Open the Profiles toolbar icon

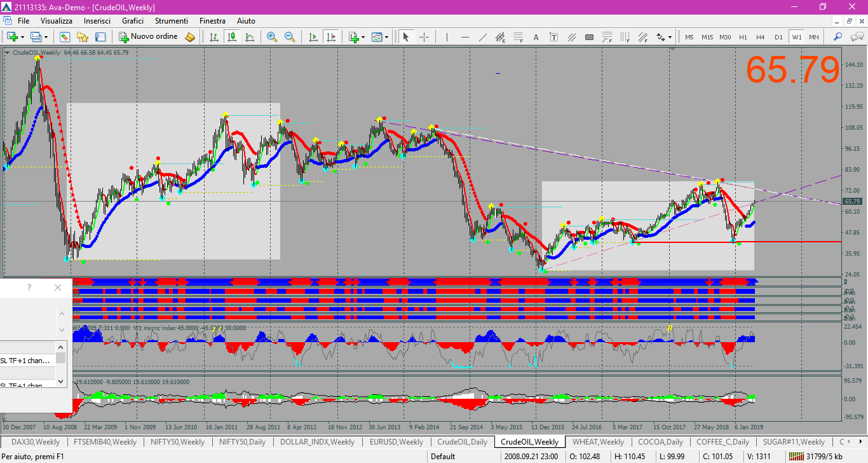[36, 37]
